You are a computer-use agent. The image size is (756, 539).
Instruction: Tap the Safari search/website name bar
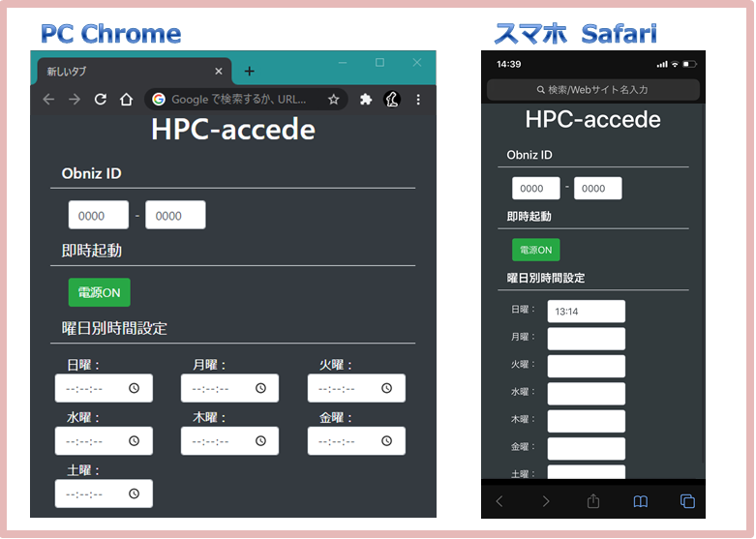coord(592,90)
